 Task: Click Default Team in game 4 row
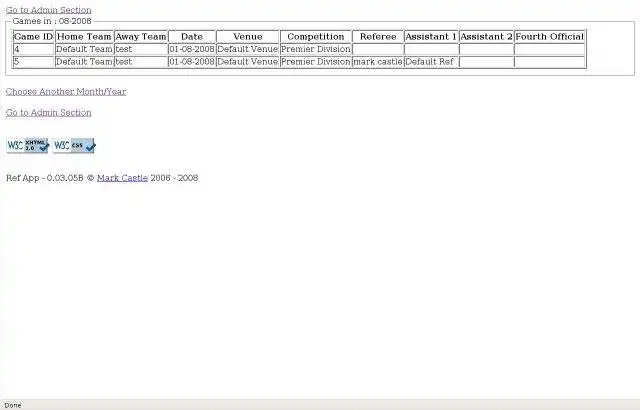point(84,49)
